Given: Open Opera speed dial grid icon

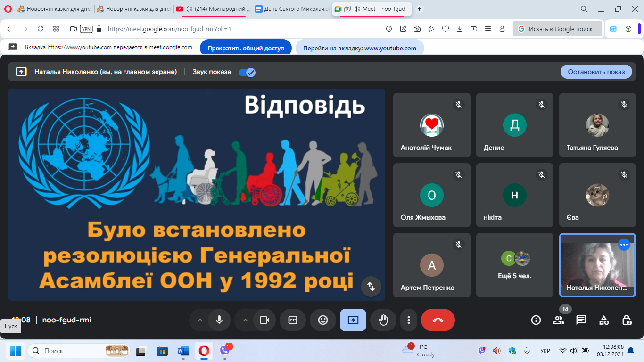Looking at the screenshot, I should [x=56, y=29].
